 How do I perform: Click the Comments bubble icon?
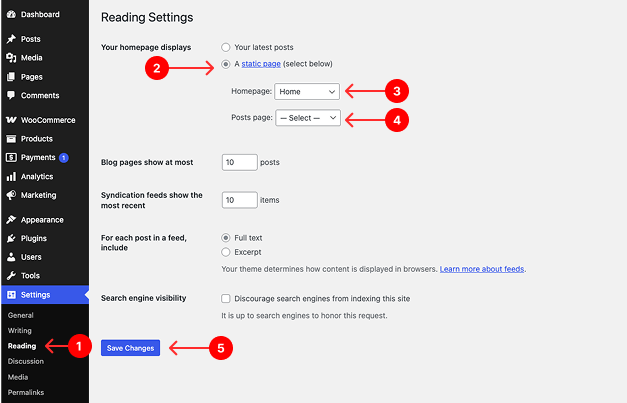[x=10, y=95]
